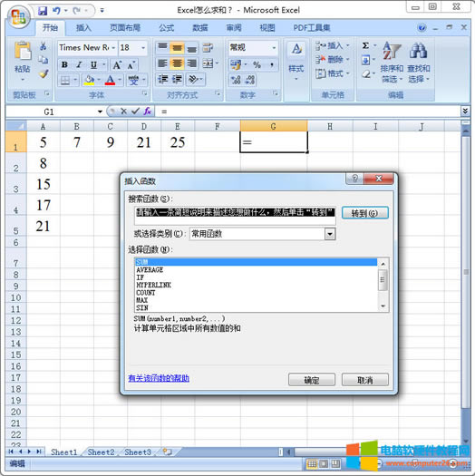Viewport: 475px width, 476px height.
Task: Click the Sort and Filter icon
Action: point(392,51)
